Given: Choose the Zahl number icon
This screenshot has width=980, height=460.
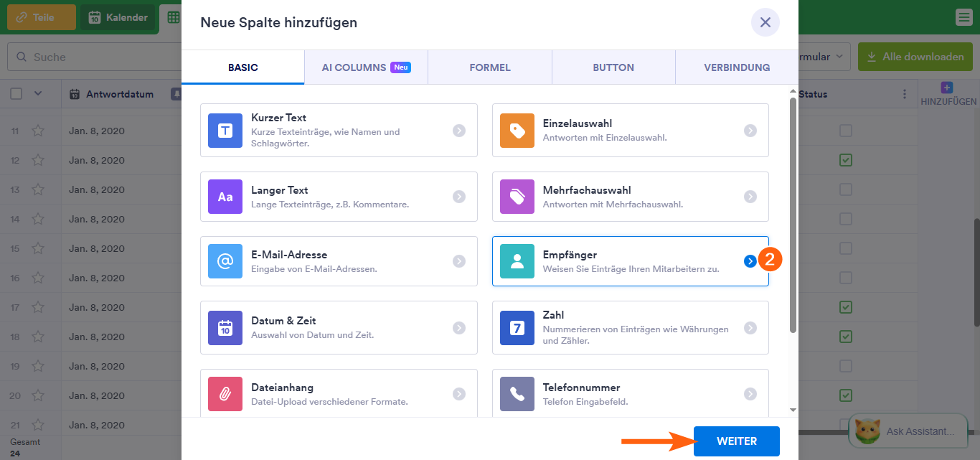Looking at the screenshot, I should pos(517,328).
